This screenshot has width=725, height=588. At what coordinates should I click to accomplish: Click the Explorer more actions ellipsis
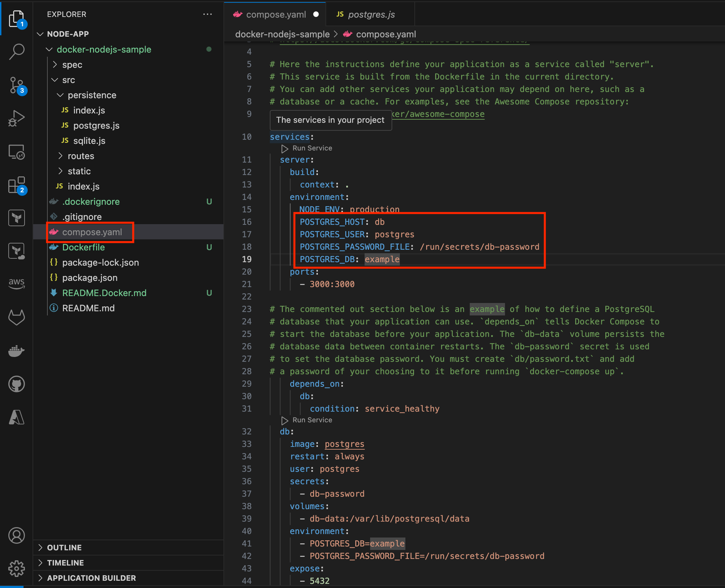[x=208, y=14]
